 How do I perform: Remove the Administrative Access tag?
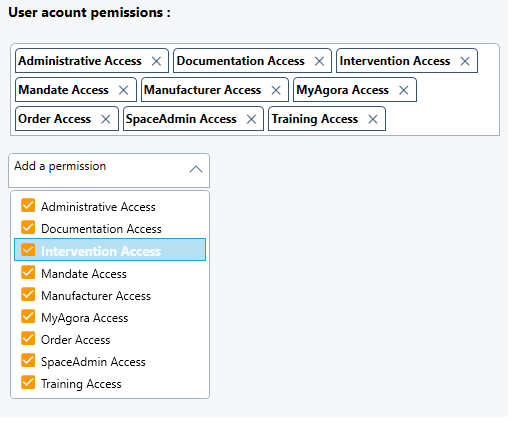click(156, 61)
